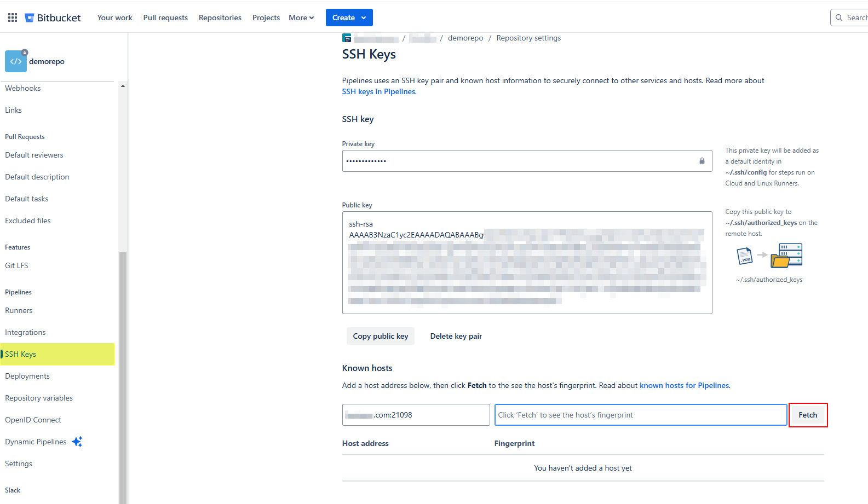868x504 pixels.
Task: Click the Bitbucket logo
Action: (53, 18)
